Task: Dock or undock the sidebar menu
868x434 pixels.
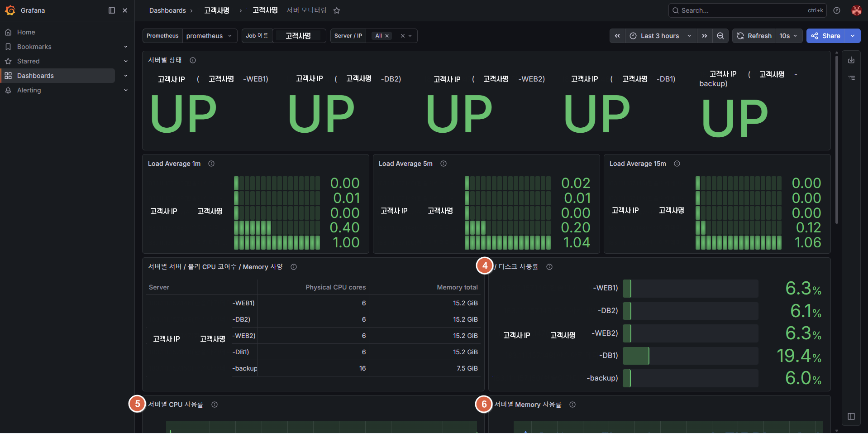Action: pos(112,10)
